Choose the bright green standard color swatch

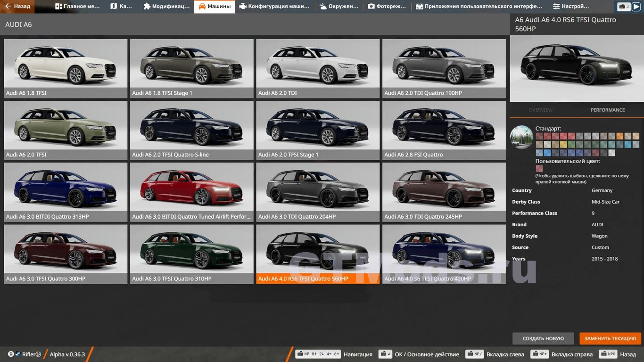click(571, 144)
